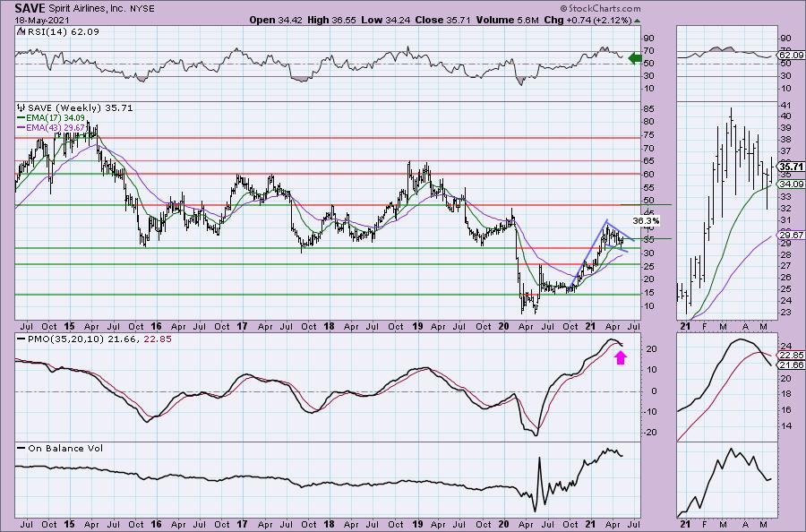Click the 62.09 RSI value tag in the right panel
The image size is (806, 532).
tap(791, 55)
